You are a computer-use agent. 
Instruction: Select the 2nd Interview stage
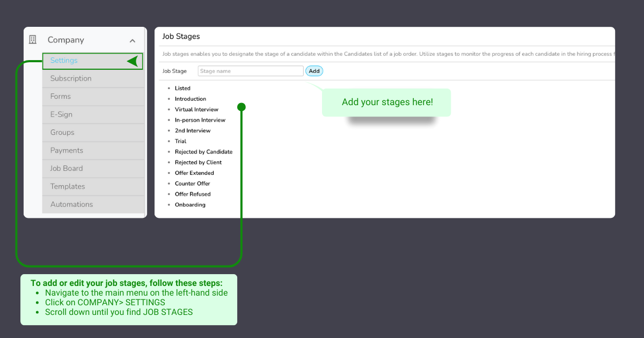[x=193, y=131]
